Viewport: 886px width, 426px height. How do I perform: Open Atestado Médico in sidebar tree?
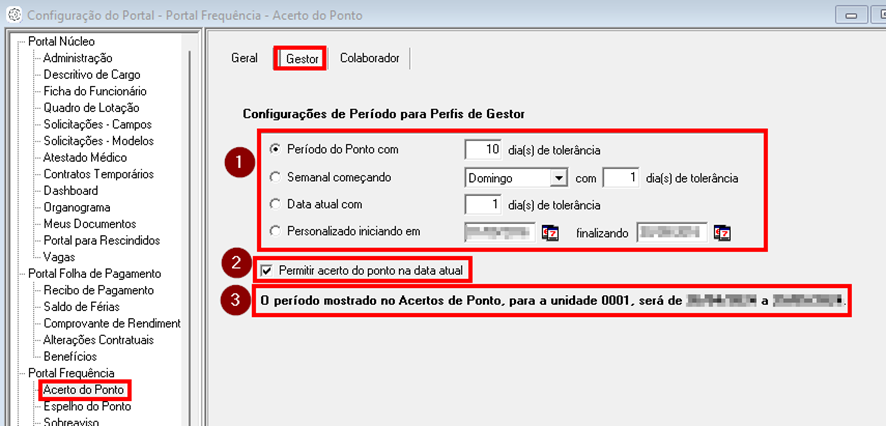pyautogui.click(x=85, y=158)
